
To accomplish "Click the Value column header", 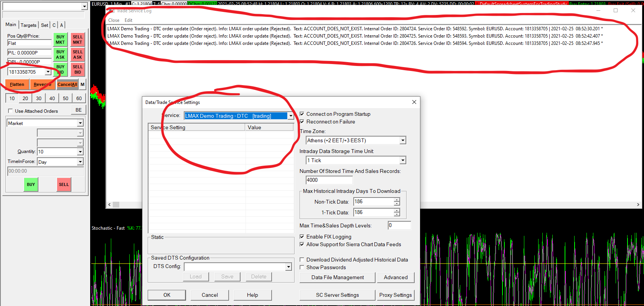I will pyautogui.click(x=270, y=127).
